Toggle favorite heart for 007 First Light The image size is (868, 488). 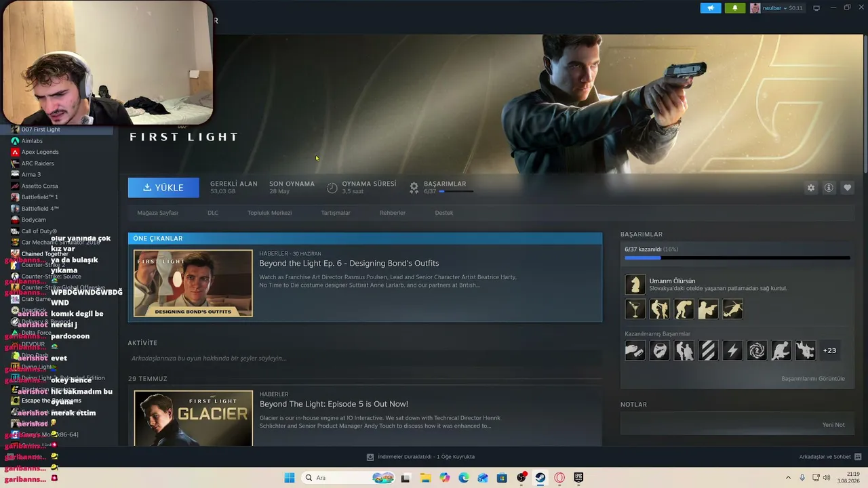pyautogui.click(x=847, y=188)
